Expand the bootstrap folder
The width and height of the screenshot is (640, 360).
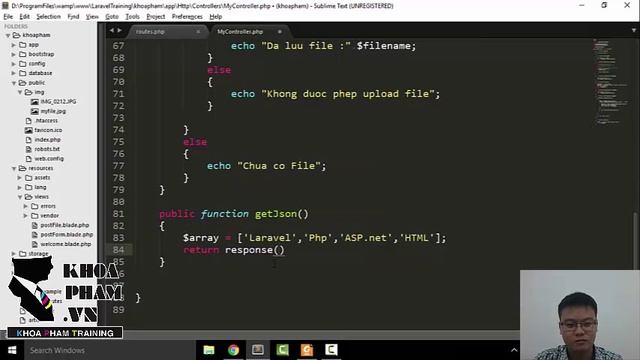point(14,54)
